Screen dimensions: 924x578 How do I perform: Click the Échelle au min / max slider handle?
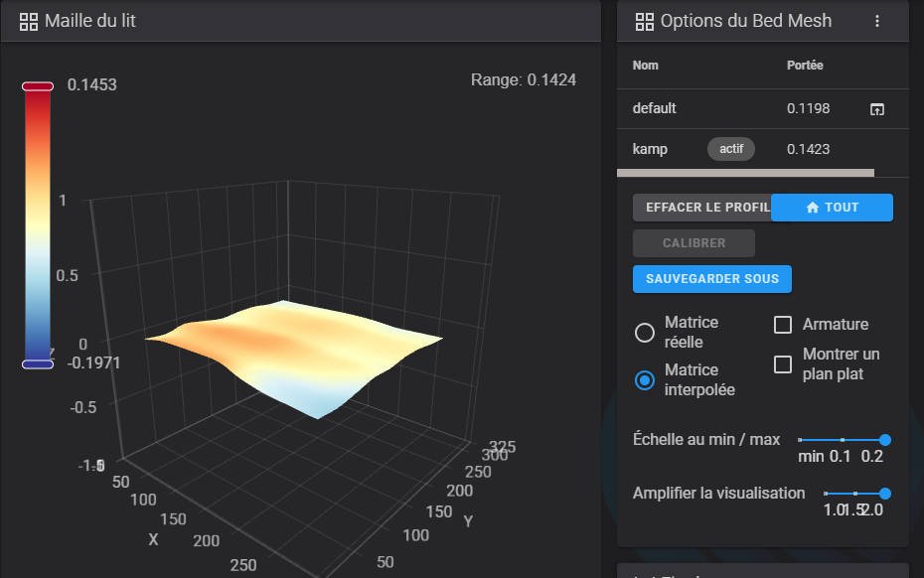(884, 440)
